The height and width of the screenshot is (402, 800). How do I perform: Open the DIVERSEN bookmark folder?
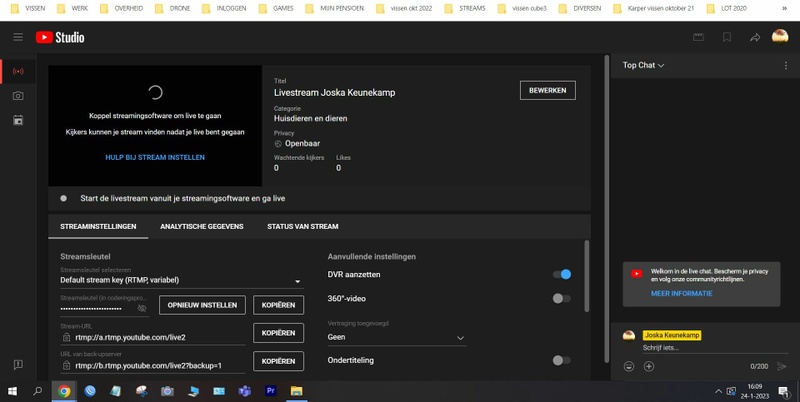tap(580, 8)
